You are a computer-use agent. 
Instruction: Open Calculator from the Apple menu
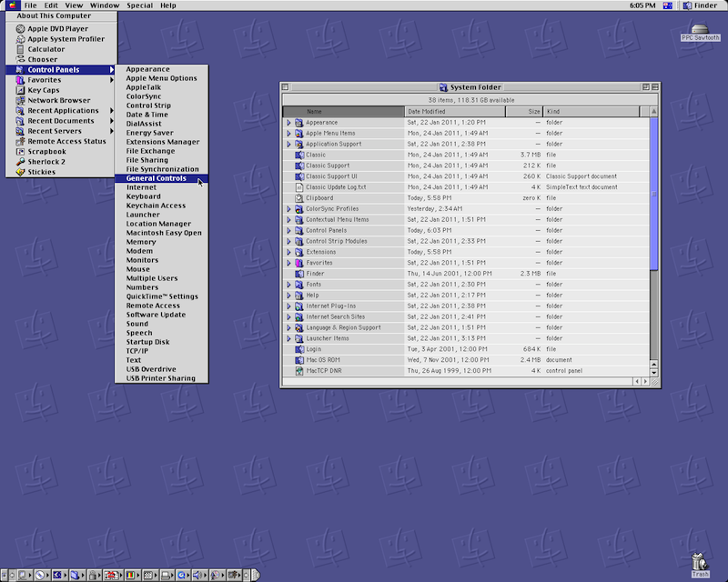pyautogui.click(x=45, y=49)
